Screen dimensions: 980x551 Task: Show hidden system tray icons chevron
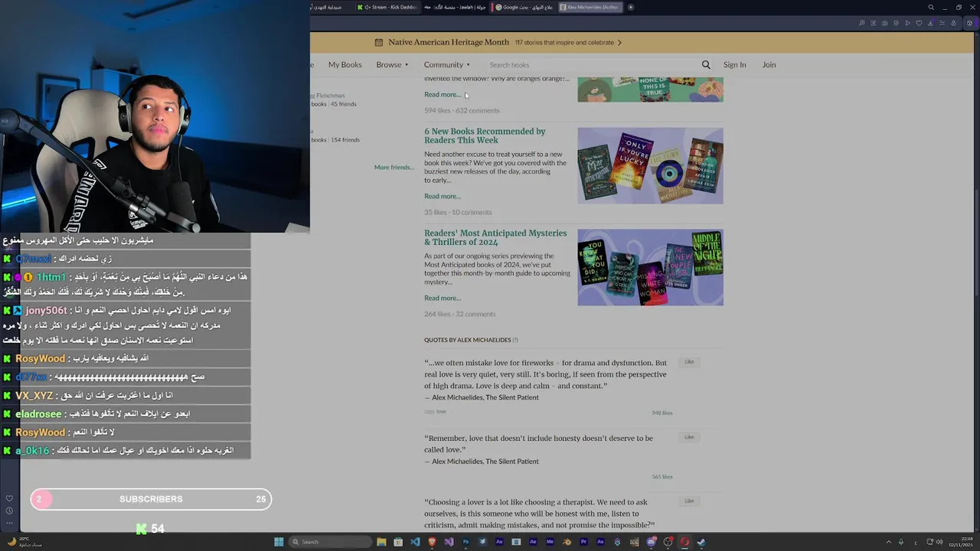point(889,542)
